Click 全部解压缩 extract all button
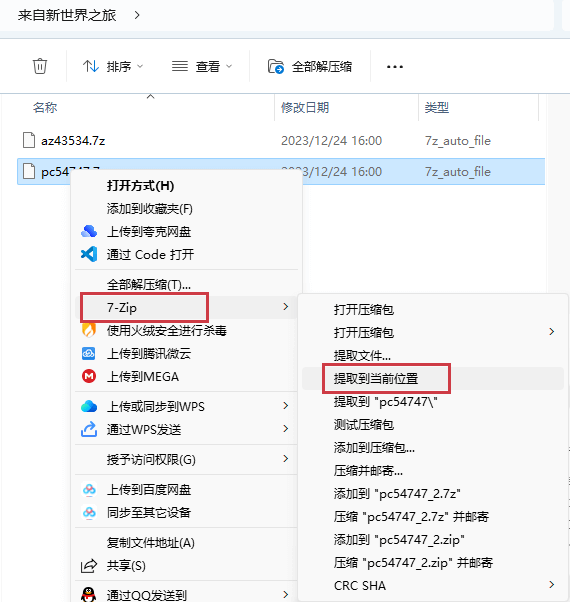This screenshot has width=570, height=602. pyautogui.click(x=310, y=66)
